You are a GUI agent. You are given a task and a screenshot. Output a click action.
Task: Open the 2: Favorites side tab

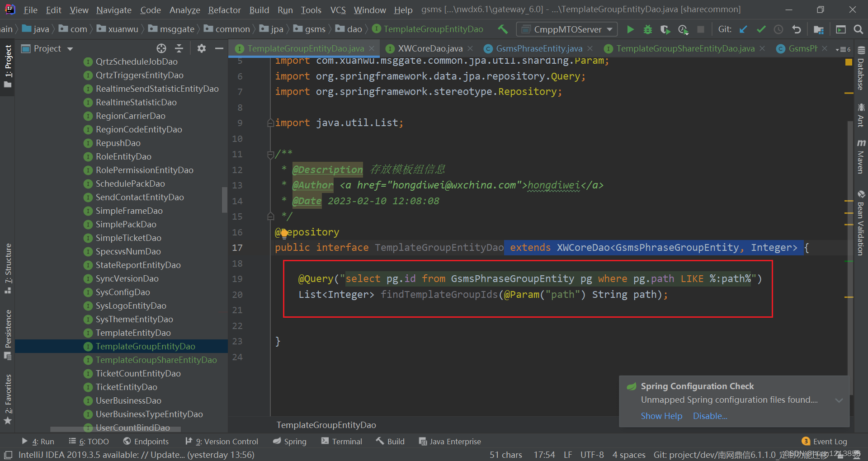point(8,400)
